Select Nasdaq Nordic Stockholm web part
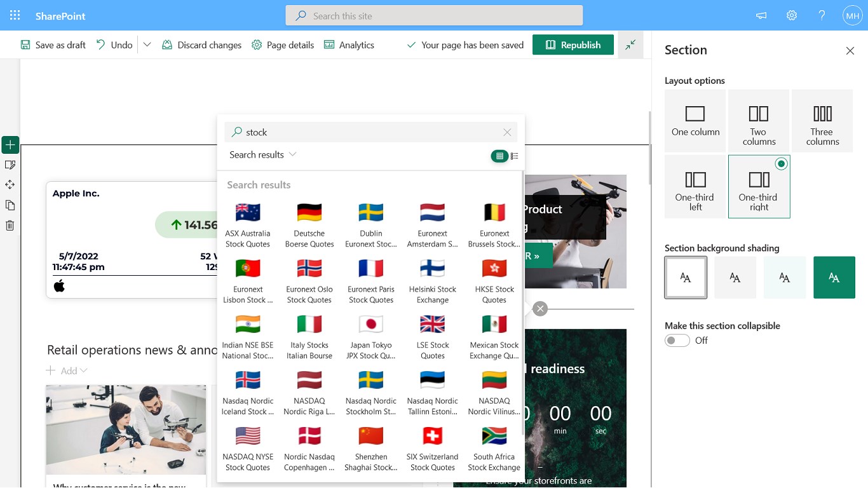The height and width of the screenshot is (488, 868). point(371,393)
